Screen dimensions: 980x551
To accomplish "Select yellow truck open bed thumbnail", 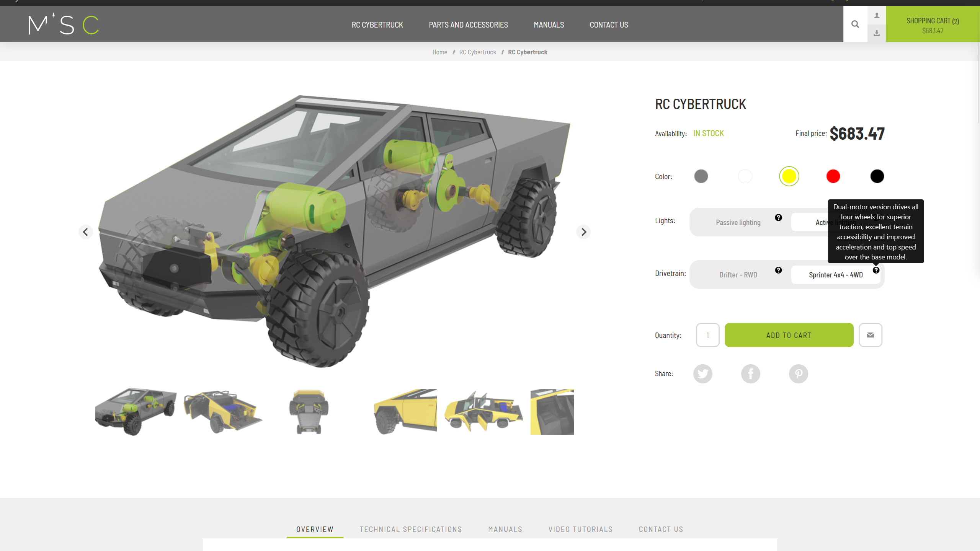I will [223, 412].
